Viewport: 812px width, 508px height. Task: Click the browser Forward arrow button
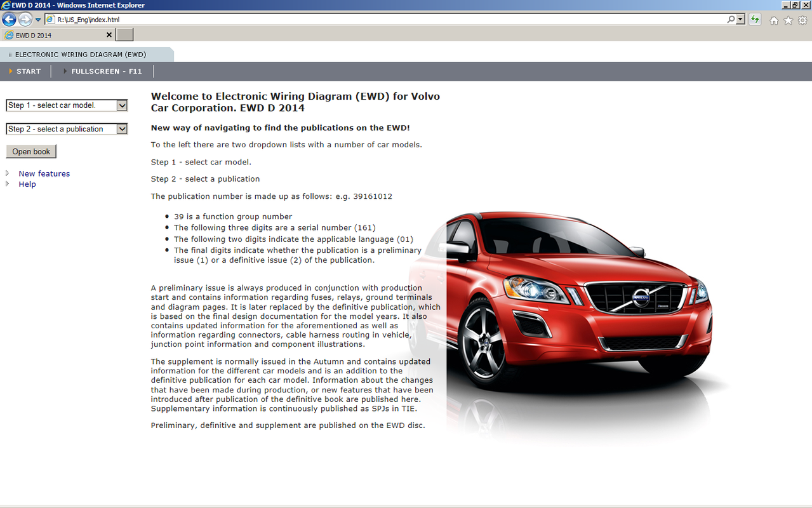coord(25,20)
